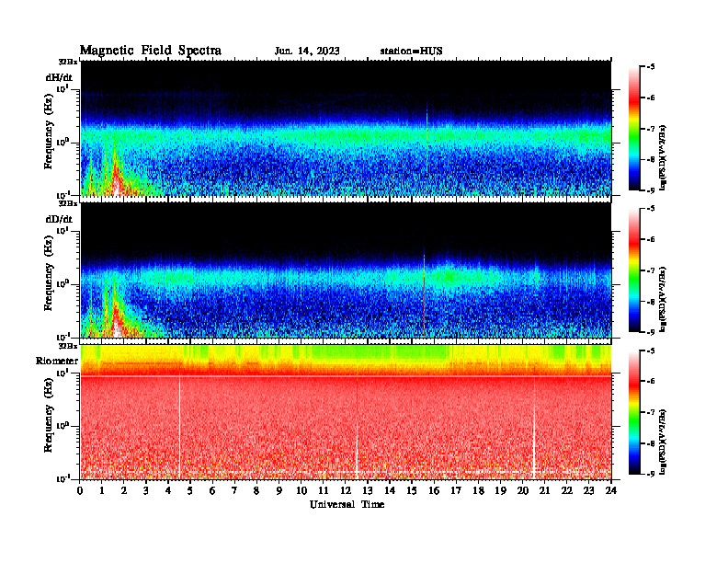
Task: Click the "32Hz" label atop the dH/dt panel
Action: pos(68,62)
